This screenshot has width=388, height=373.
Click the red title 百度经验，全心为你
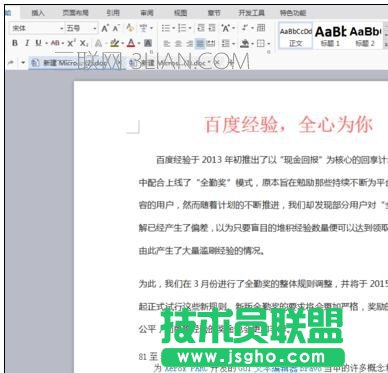[288, 125]
